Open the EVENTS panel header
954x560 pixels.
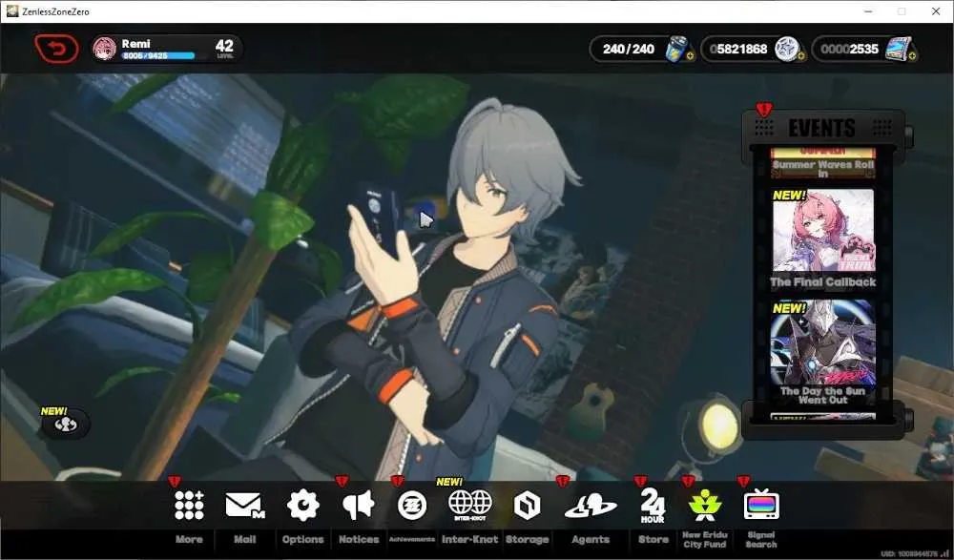pyautogui.click(x=821, y=128)
